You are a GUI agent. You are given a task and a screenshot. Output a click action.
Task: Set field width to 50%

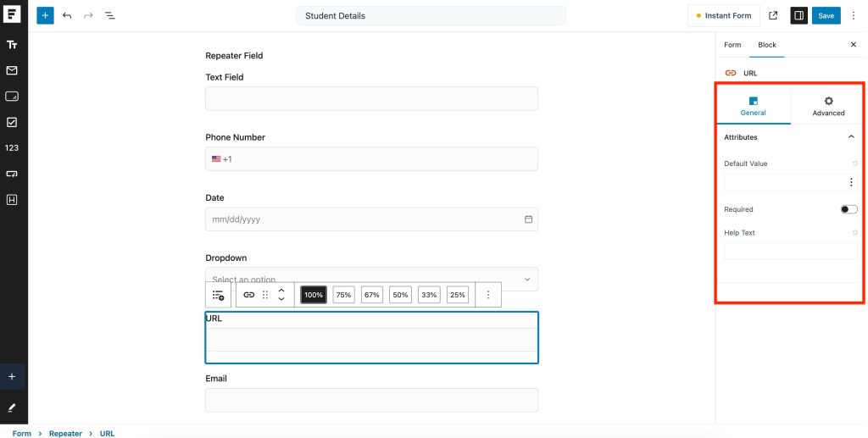point(400,295)
